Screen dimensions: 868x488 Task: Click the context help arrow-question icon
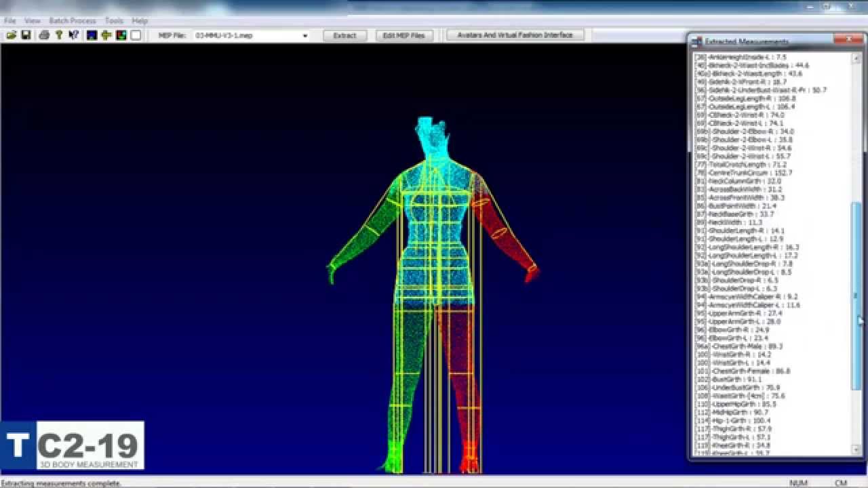click(74, 35)
